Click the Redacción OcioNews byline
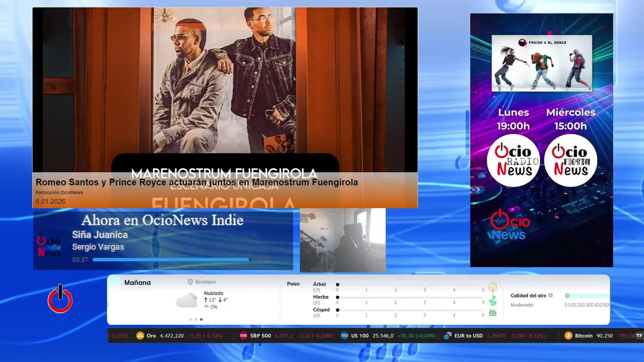This screenshot has width=644, height=362. [x=59, y=193]
